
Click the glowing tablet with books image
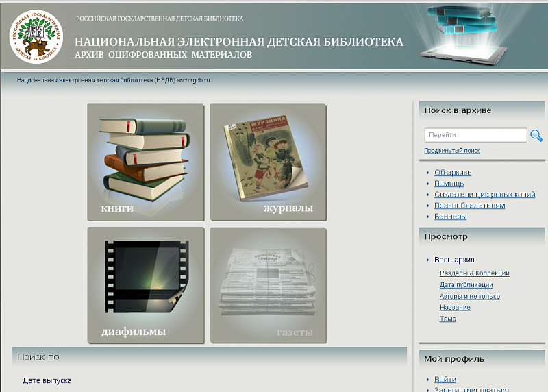click(464, 36)
